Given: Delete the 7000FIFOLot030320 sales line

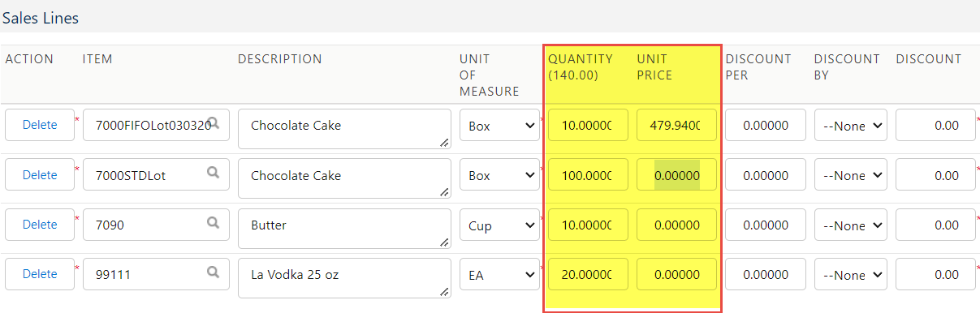Looking at the screenshot, I should 40,125.
